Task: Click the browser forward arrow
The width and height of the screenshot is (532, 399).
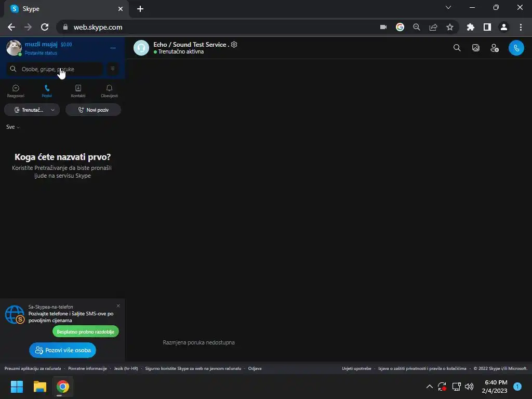Action: tap(28, 27)
